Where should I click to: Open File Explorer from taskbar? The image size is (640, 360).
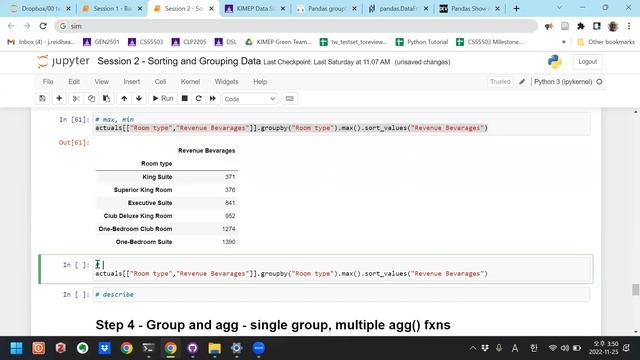tap(214, 348)
